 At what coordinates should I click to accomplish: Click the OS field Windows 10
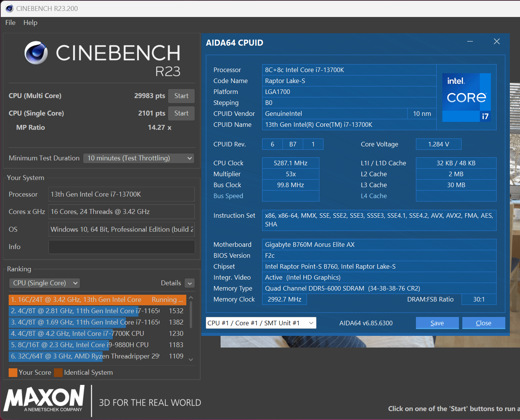(x=121, y=229)
